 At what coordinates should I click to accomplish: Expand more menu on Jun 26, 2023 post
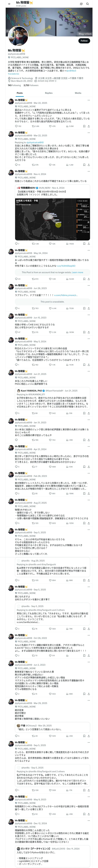89,285
